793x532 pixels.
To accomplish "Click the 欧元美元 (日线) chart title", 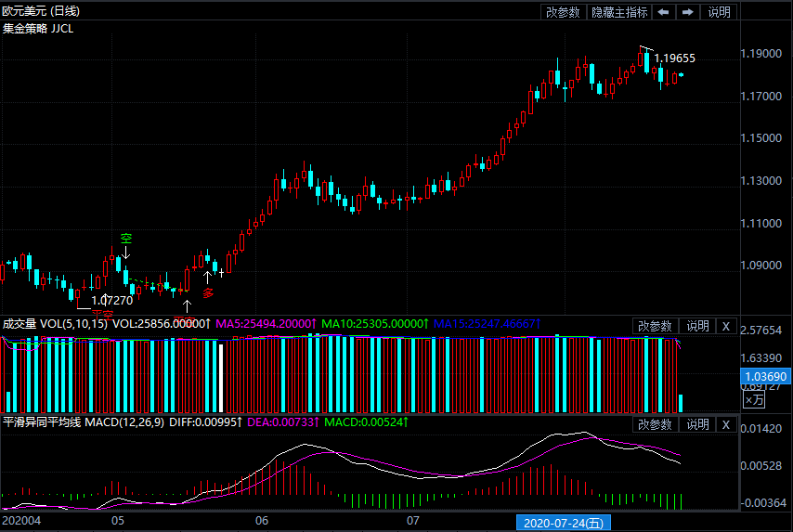I will (43, 11).
